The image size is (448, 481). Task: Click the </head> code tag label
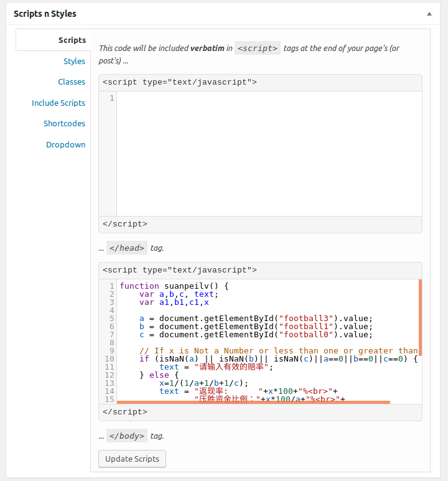[x=127, y=248]
